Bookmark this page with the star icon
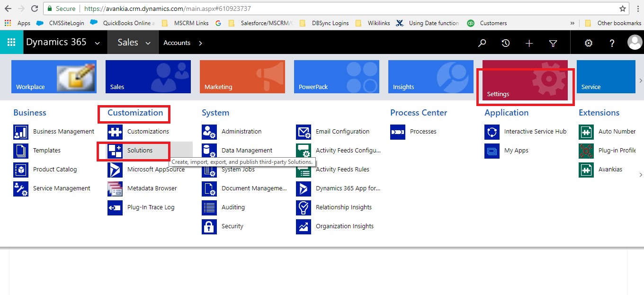 [623, 9]
